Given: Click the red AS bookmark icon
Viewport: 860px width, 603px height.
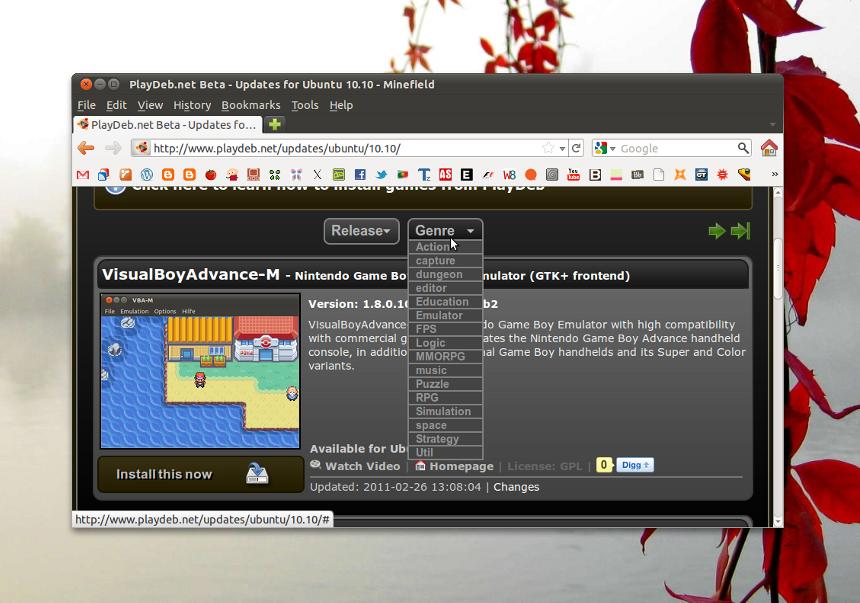Looking at the screenshot, I should click(x=445, y=174).
